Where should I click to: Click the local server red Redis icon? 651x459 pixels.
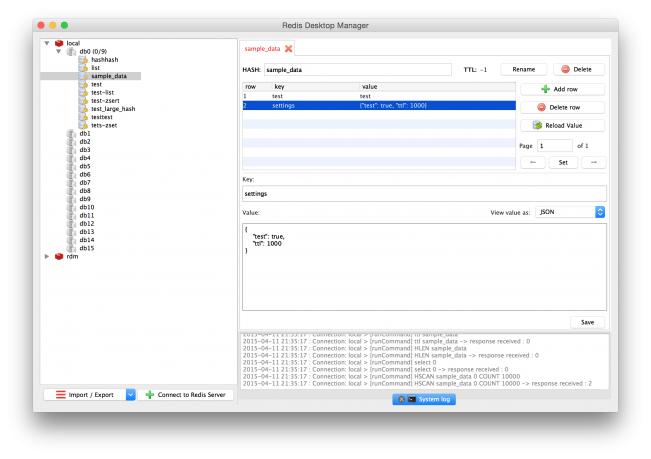tap(59, 43)
